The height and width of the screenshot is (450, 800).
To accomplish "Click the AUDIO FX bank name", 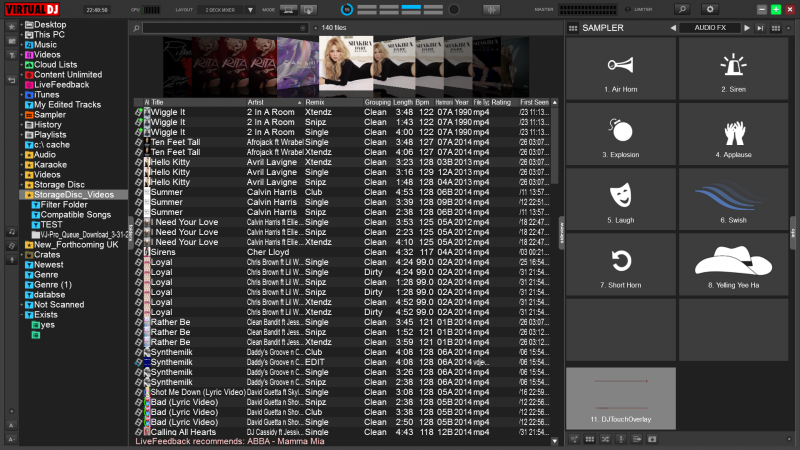I will tap(710, 28).
